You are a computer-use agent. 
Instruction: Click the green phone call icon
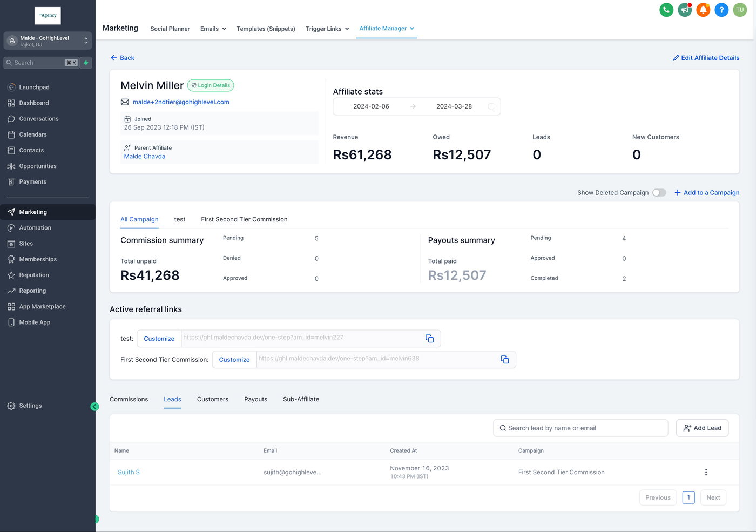[666, 10]
